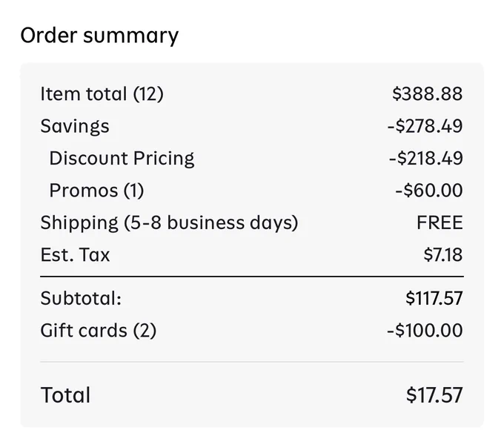Select the -$218.49 discount amount
This screenshot has width=504, height=436.
pos(426,158)
